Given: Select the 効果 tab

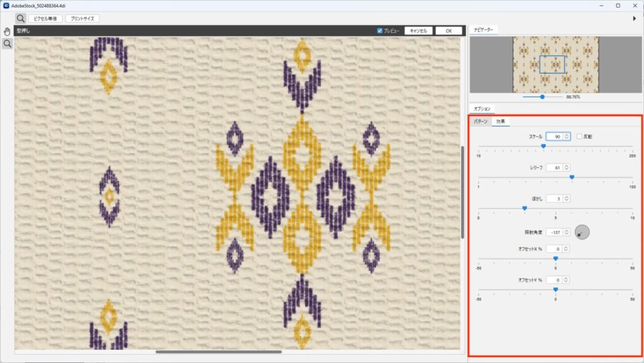Looking at the screenshot, I should pos(501,121).
